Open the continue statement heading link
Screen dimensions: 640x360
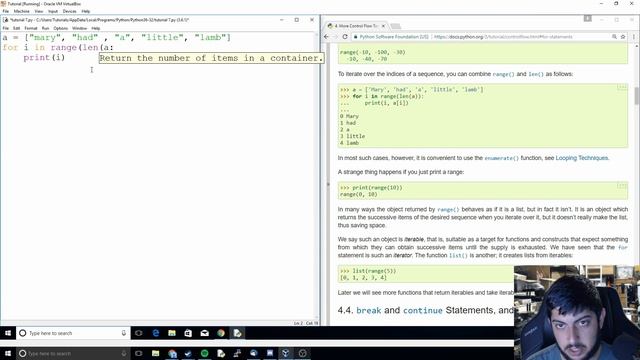coord(422,311)
